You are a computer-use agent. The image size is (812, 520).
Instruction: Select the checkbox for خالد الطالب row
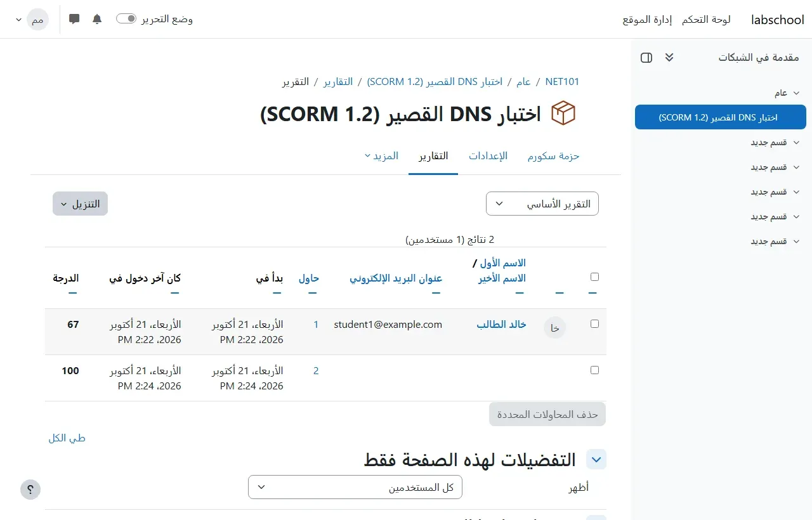pyautogui.click(x=594, y=323)
